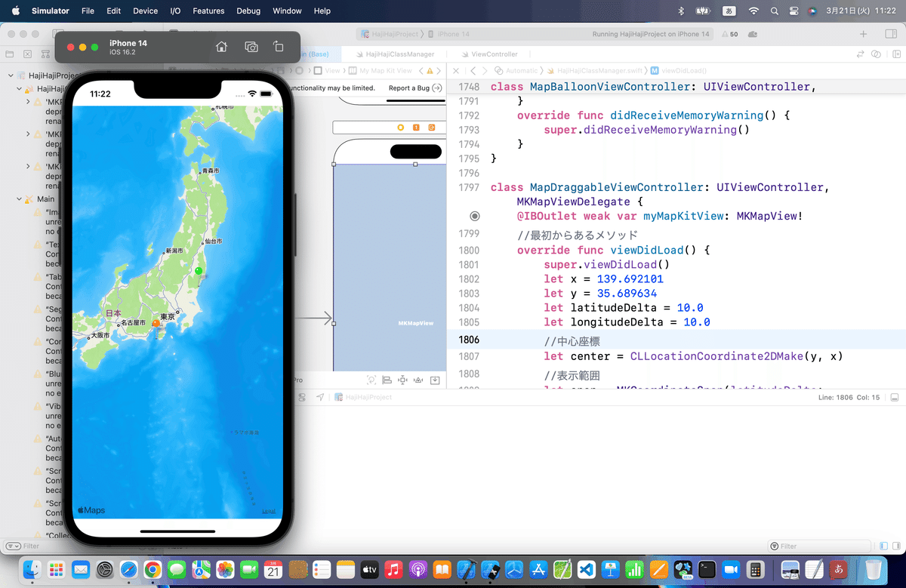Select HajiHajiClassManager.swift in jump bar
The width and height of the screenshot is (906, 588).
click(x=594, y=70)
